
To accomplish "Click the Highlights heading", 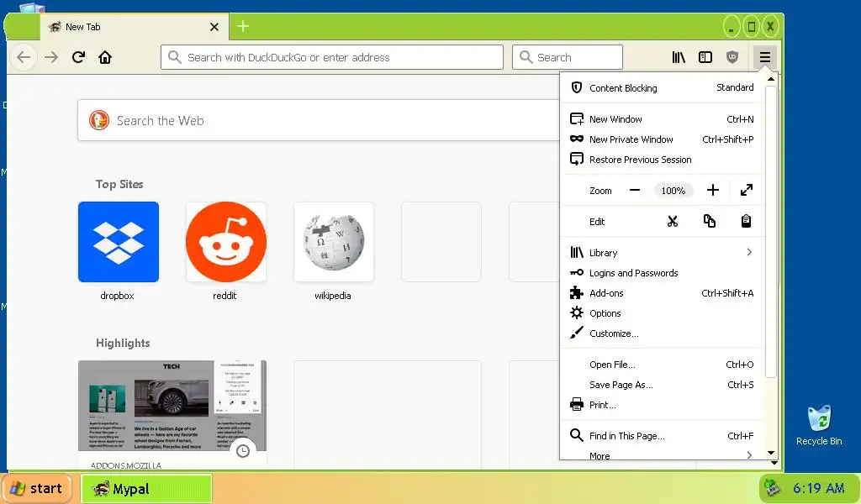I will [x=123, y=343].
